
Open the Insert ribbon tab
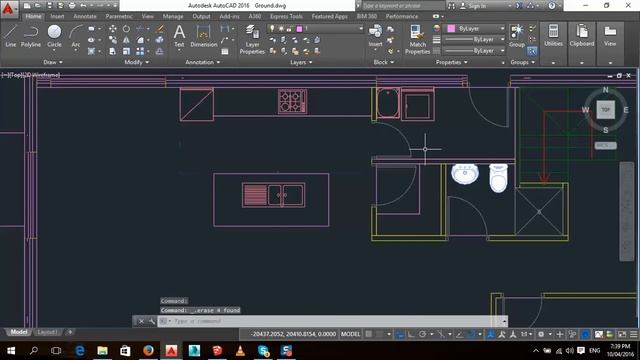pyautogui.click(x=57, y=16)
